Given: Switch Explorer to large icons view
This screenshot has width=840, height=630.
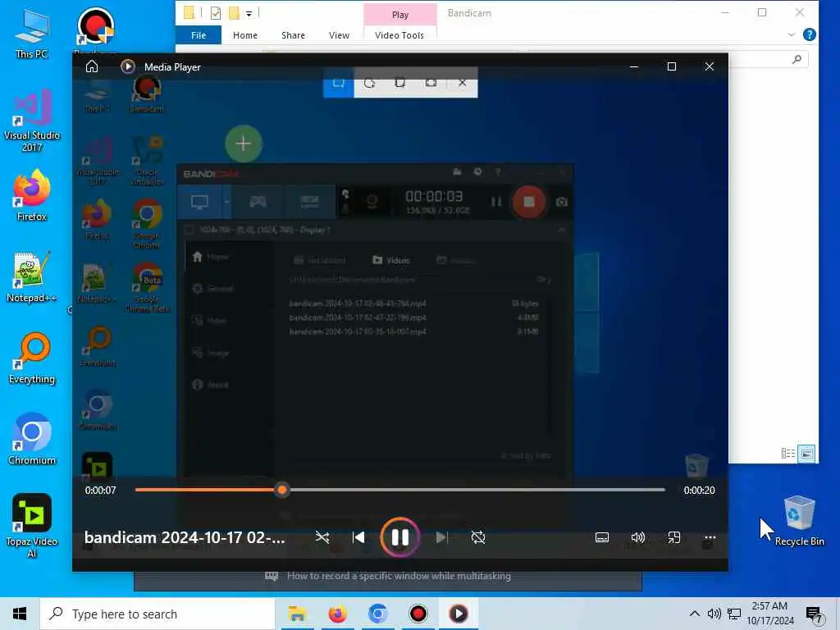Looking at the screenshot, I should (806, 454).
